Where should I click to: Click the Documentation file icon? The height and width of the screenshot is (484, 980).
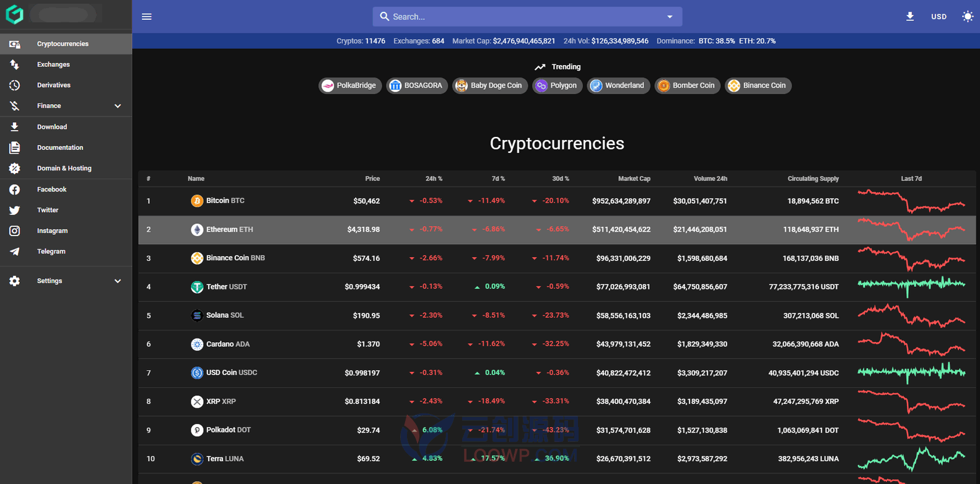point(14,147)
